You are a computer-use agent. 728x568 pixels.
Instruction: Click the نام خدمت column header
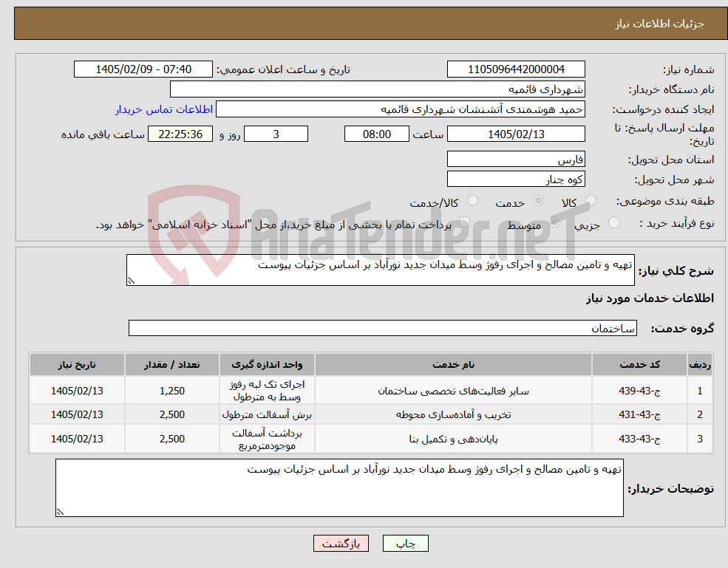[x=453, y=365]
